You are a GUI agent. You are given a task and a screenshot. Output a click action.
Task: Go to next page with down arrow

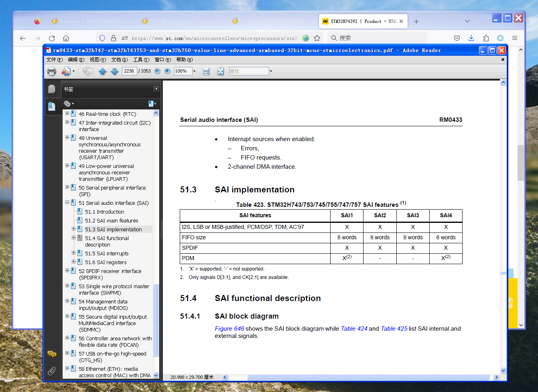tap(115, 71)
